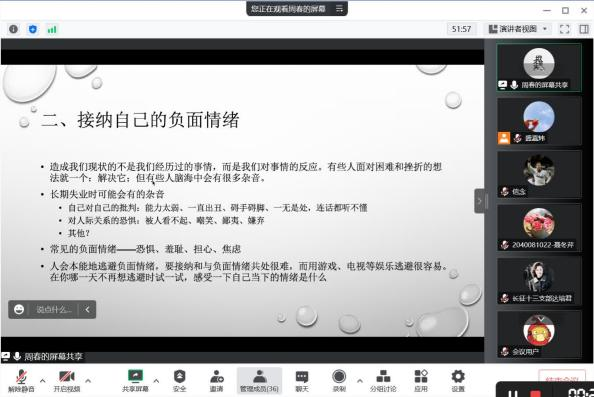Select the 长征十三支部 participant tile
Image resolution: width=594 pixels, height=397 pixels.
coord(539,281)
